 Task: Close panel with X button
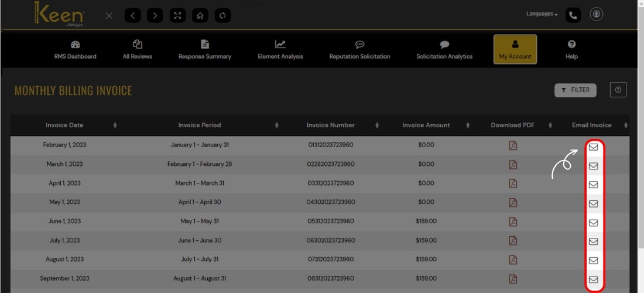pos(109,16)
